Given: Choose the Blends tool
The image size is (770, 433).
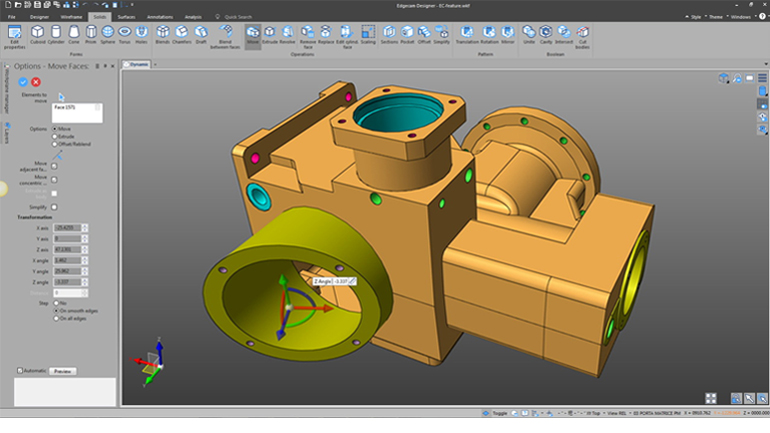Looking at the screenshot, I should coord(163,35).
